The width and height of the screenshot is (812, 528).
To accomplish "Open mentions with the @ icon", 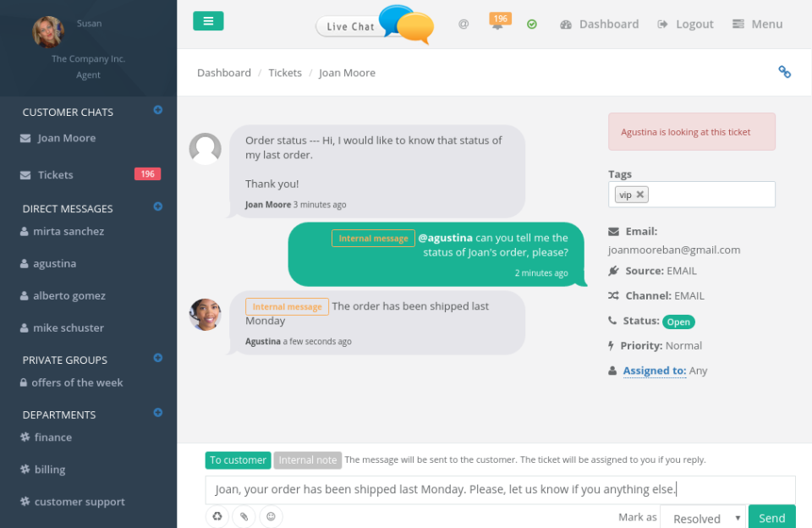I will 463,24.
